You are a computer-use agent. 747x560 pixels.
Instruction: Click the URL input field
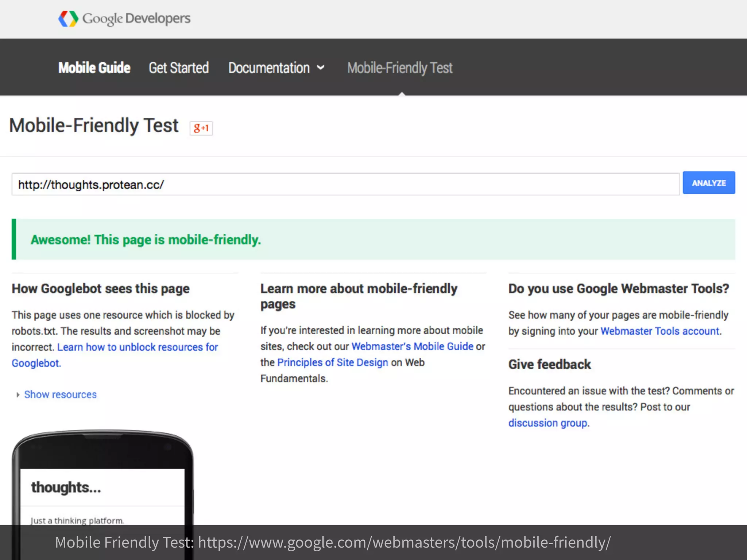coord(345,184)
